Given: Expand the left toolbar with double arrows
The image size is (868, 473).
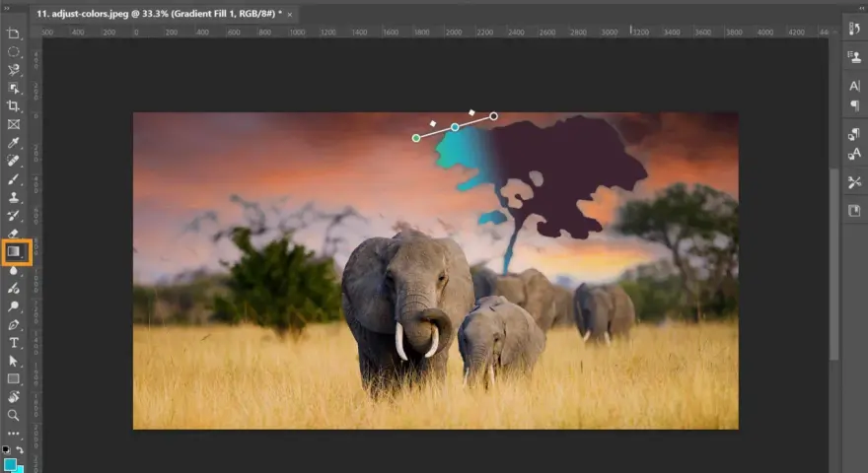Looking at the screenshot, I should [7, 9].
